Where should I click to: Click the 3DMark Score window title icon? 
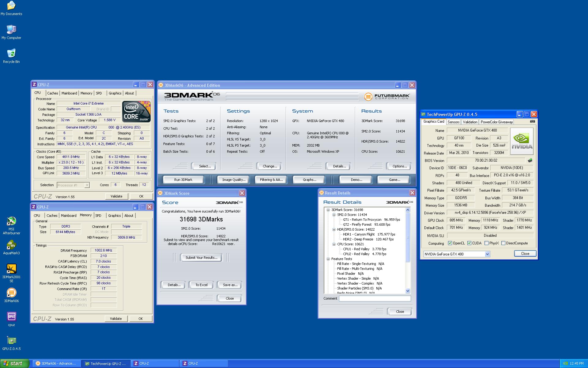point(160,193)
